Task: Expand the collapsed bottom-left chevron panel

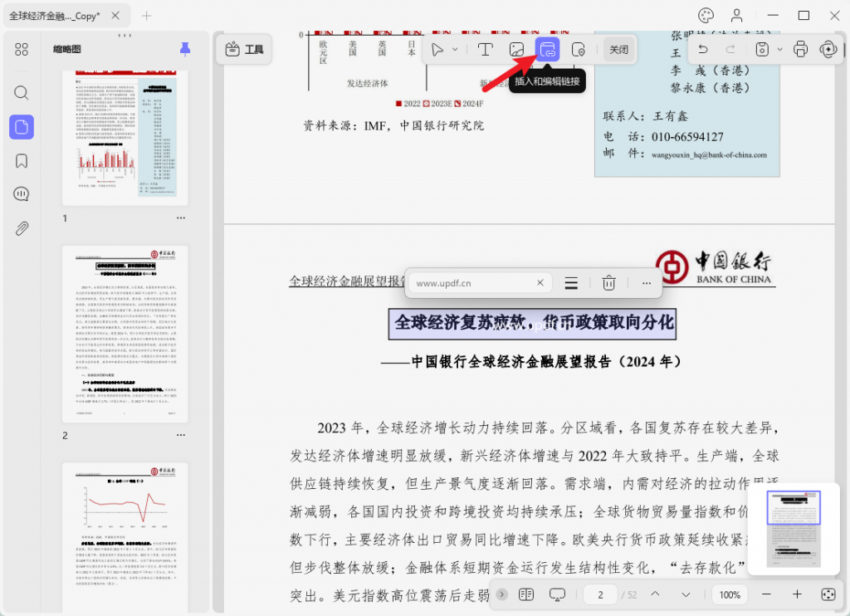Action: [x=501, y=594]
